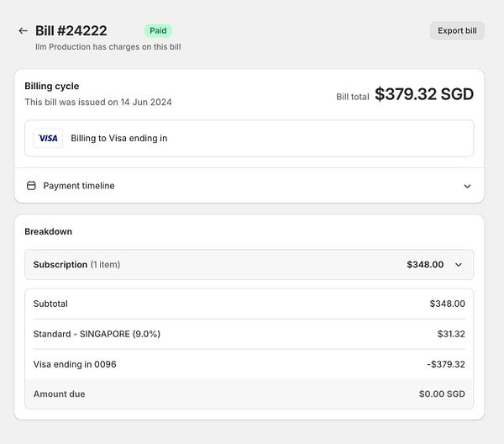Expand the Payment timeline chevron
The image size is (504, 444).
pyautogui.click(x=467, y=186)
